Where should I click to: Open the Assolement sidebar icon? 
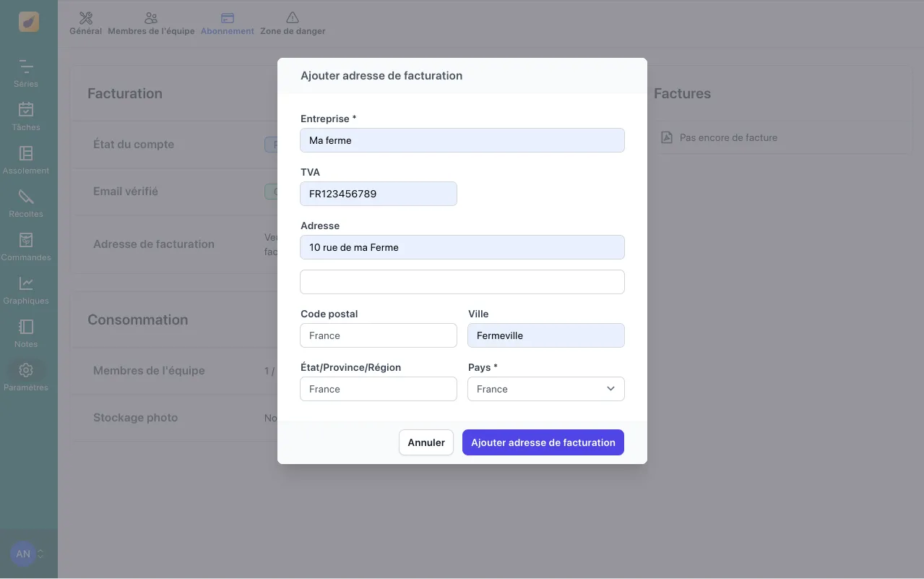click(x=26, y=153)
